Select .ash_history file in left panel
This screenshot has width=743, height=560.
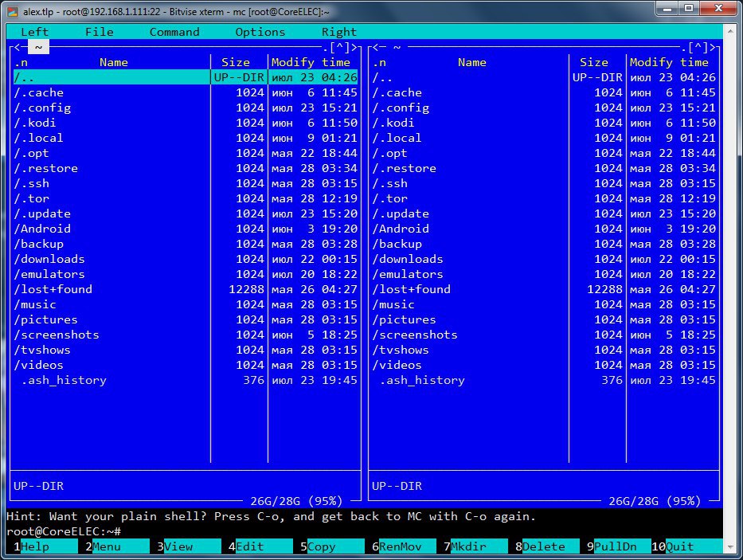pos(186,380)
